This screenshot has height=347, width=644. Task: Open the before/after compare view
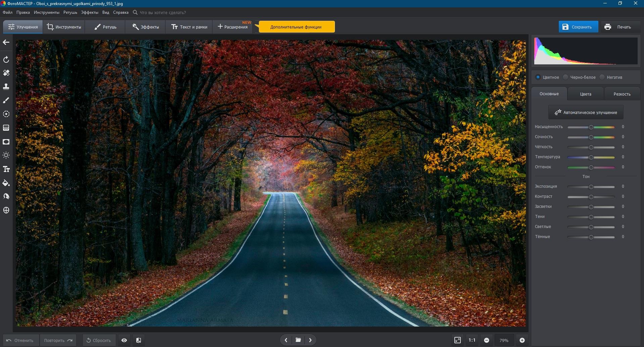pos(138,340)
